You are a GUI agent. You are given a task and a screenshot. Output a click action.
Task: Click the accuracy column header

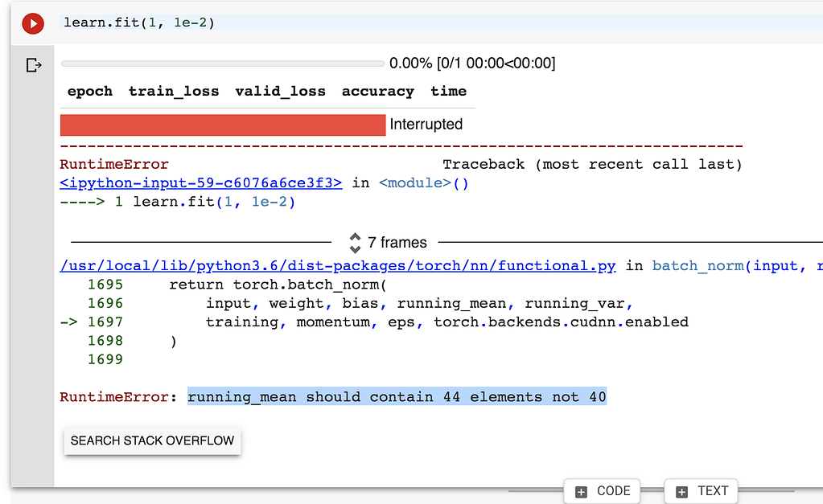(377, 91)
